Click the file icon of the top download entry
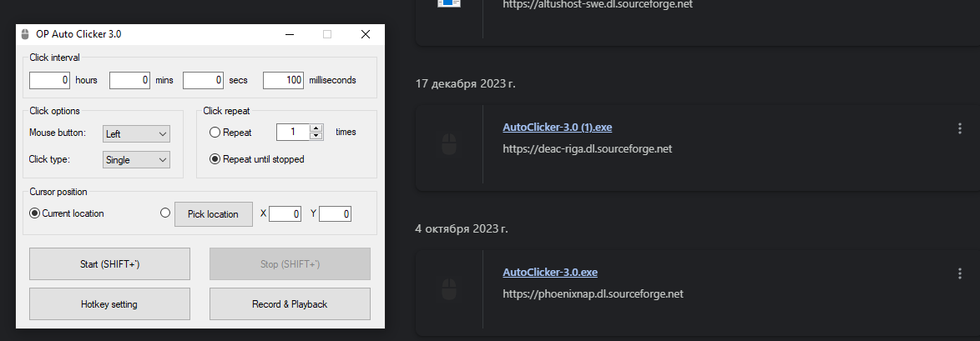Image resolution: width=980 pixels, height=341 pixels. tap(449, 3)
